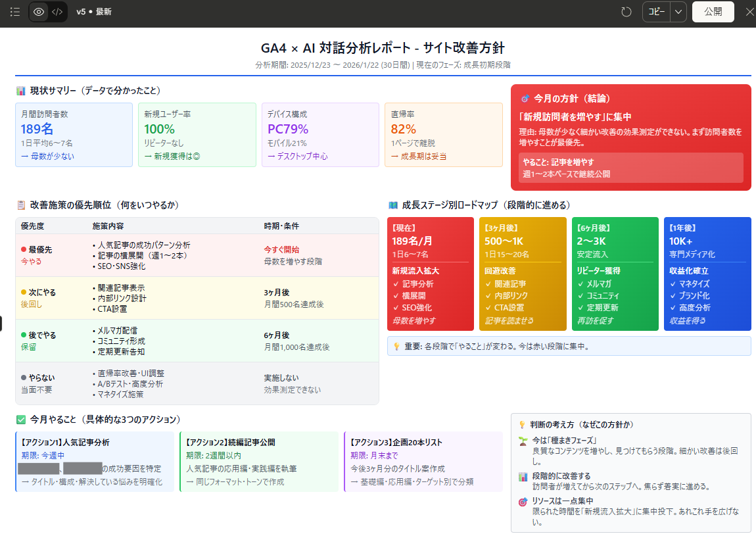Click the chart icon beside 段階的に改善する

pos(523,477)
